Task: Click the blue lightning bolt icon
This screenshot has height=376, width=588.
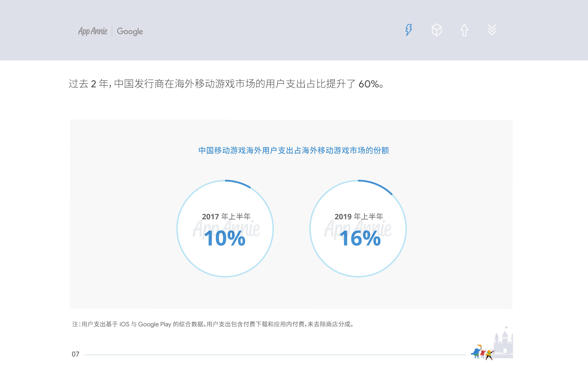Action: pos(409,30)
